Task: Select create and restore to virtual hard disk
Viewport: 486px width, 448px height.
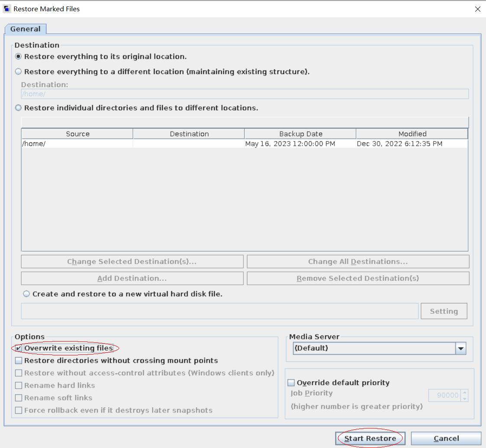Action: click(x=27, y=294)
